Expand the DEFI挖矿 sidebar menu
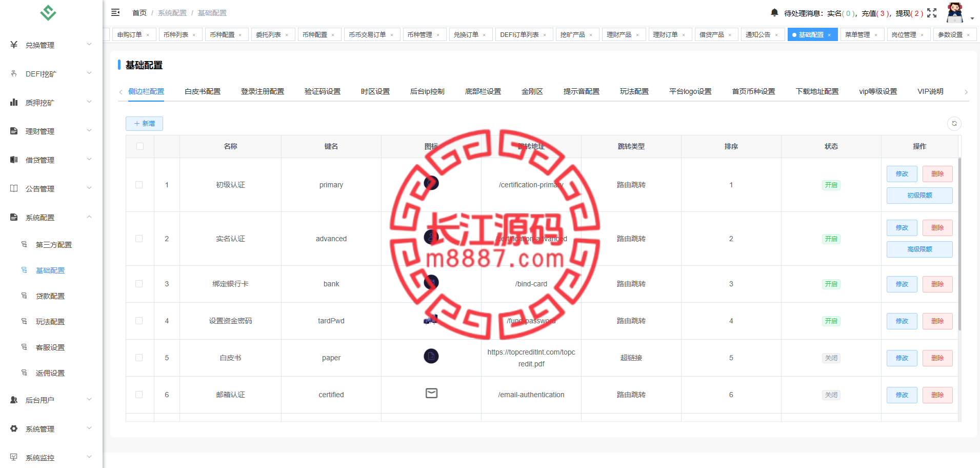The width and height of the screenshot is (980, 468). (x=51, y=73)
